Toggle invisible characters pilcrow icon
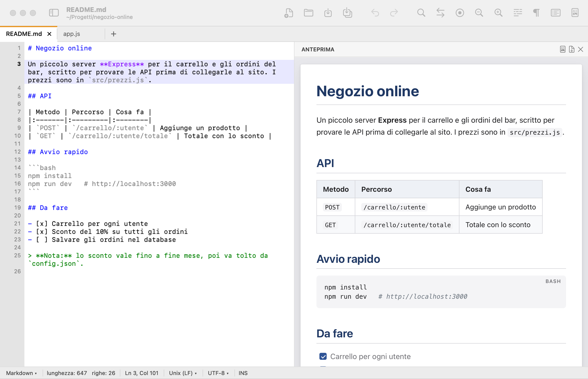 point(536,13)
